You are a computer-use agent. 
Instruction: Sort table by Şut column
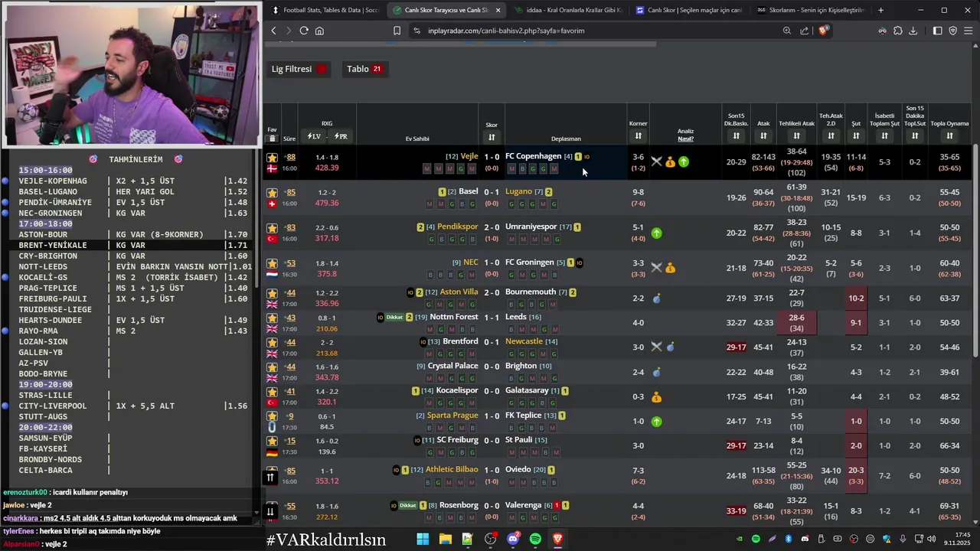(x=856, y=136)
